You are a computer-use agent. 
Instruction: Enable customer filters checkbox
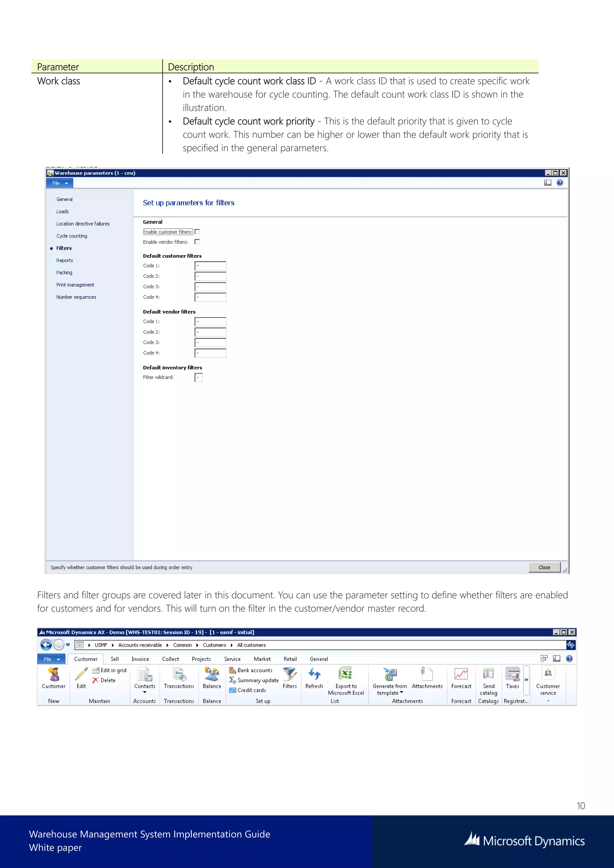197,232
